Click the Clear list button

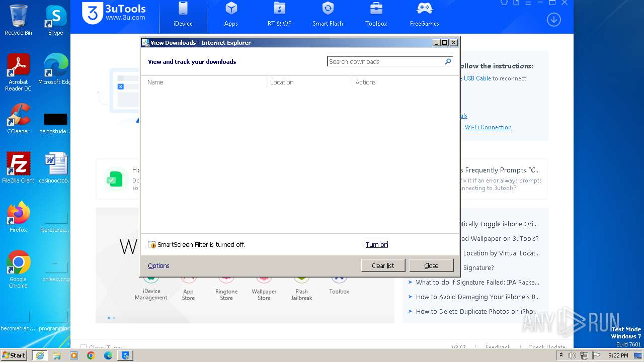pos(383,265)
